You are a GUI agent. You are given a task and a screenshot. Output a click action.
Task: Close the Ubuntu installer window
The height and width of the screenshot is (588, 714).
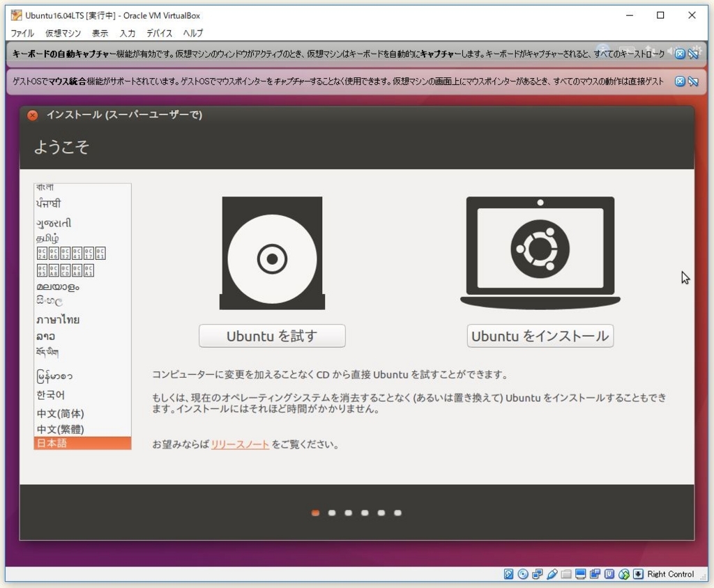(32, 115)
